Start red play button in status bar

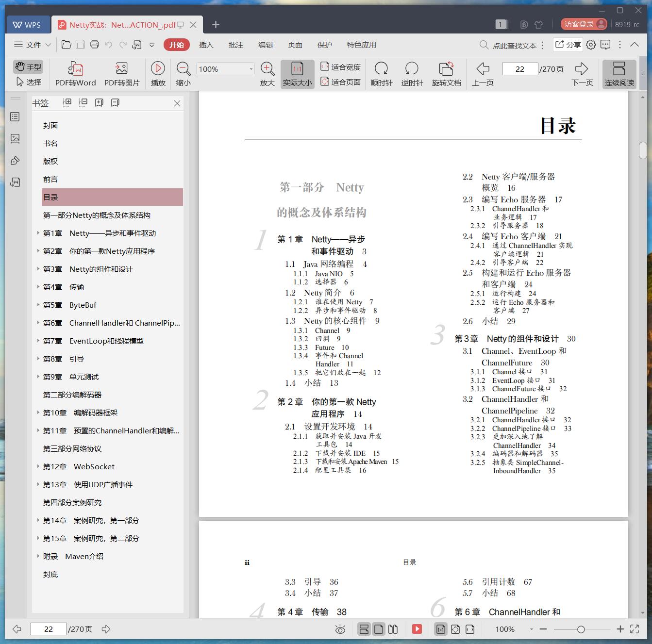point(417,629)
